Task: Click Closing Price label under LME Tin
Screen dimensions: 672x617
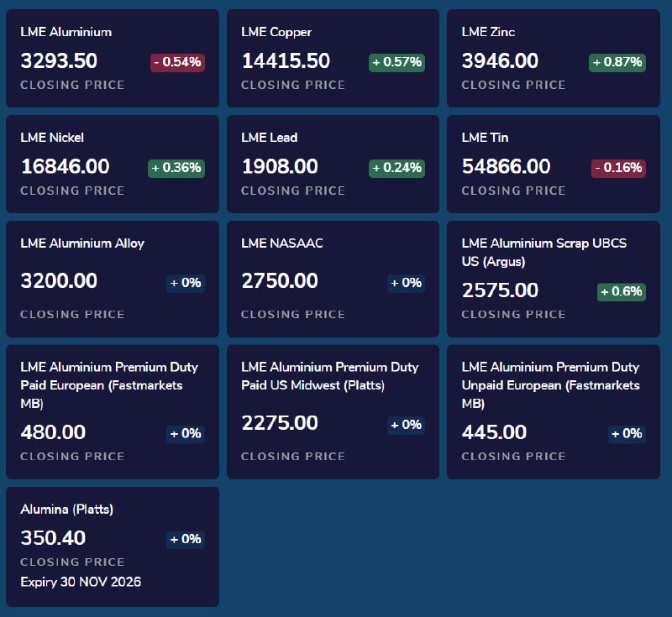Action: 513,191
